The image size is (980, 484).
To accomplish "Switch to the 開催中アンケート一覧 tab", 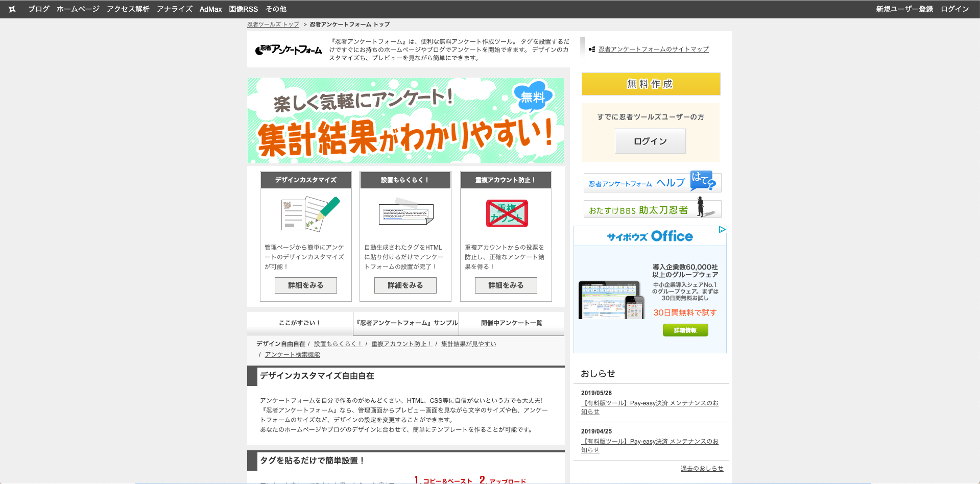I will pyautogui.click(x=511, y=323).
